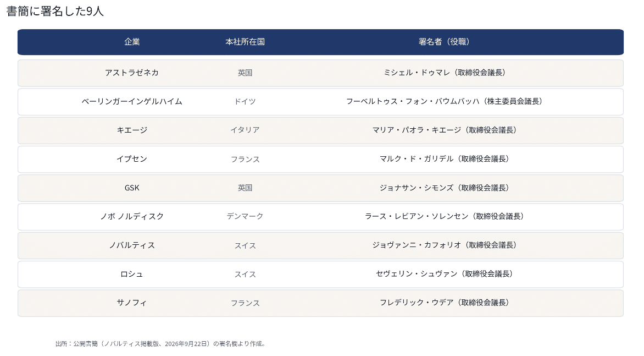The width and height of the screenshot is (644, 356).
Task: Select signer セヴェリン・シュヴァン
Action: (x=417, y=274)
